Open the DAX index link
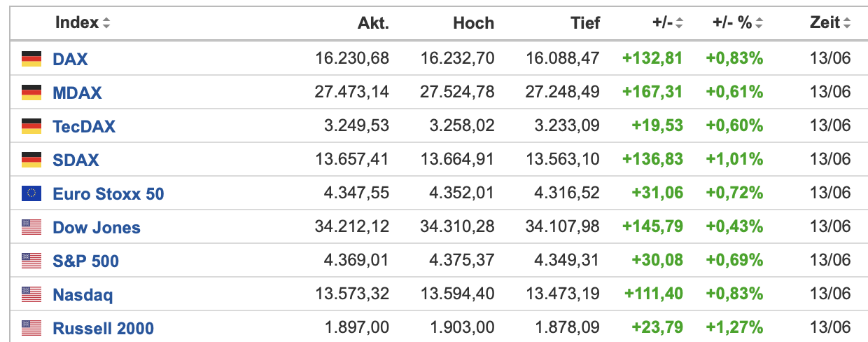 [70, 59]
